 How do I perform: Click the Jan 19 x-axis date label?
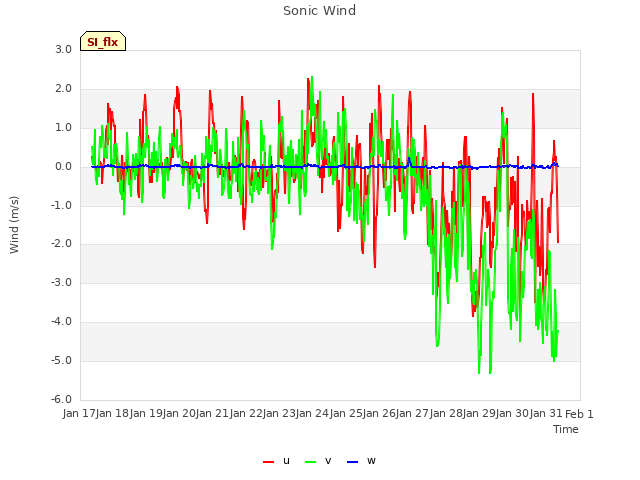(146, 414)
